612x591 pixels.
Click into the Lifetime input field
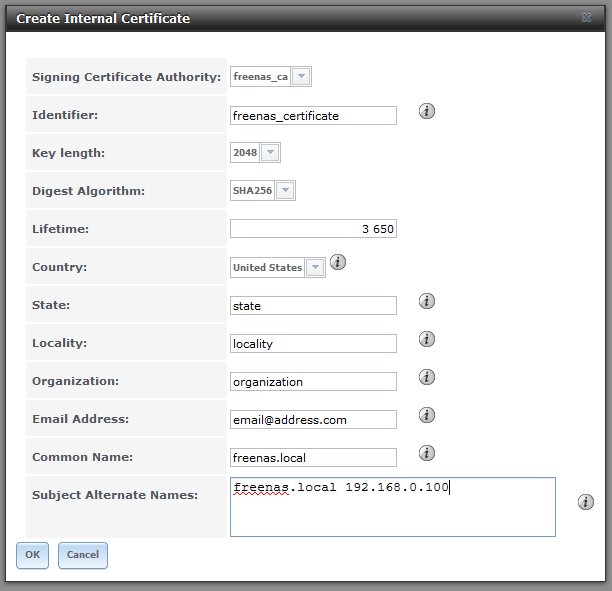[x=313, y=229]
